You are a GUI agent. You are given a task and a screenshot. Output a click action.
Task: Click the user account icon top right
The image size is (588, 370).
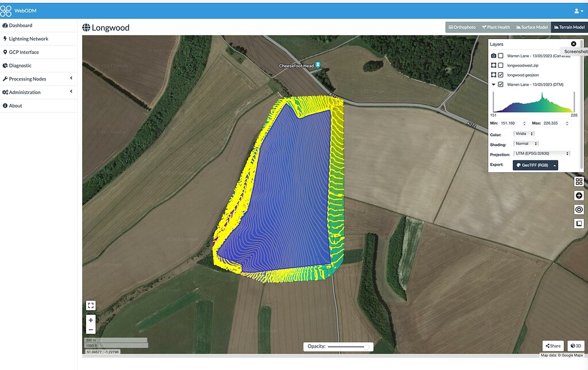(x=578, y=10)
